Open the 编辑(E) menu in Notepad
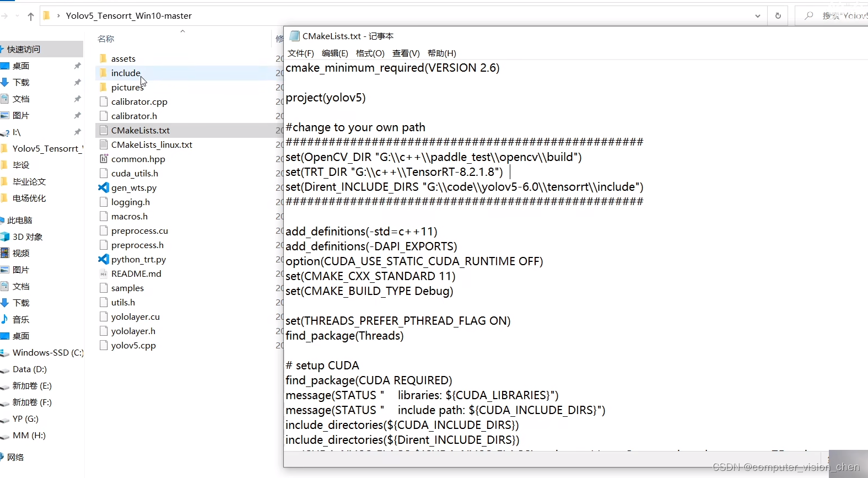The image size is (868, 478). [x=335, y=53]
